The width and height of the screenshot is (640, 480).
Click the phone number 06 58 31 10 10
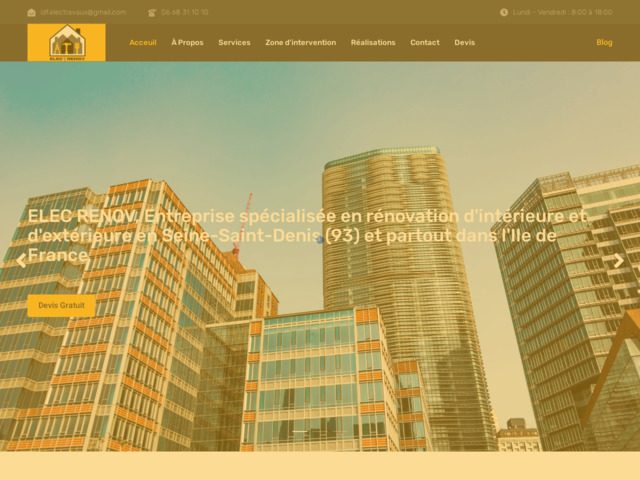[184, 12]
